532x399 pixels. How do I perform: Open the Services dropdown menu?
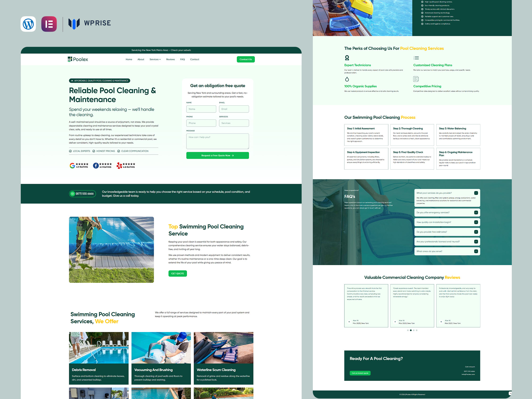point(155,59)
